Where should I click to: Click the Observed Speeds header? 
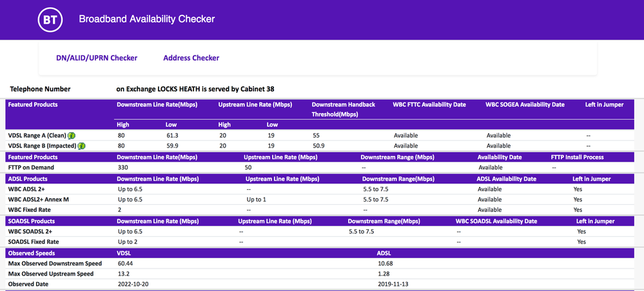click(x=32, y=253)
